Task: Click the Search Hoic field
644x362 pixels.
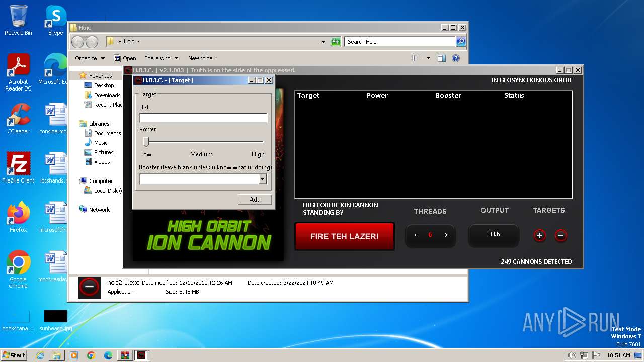Action: click(x=400, y=42)
